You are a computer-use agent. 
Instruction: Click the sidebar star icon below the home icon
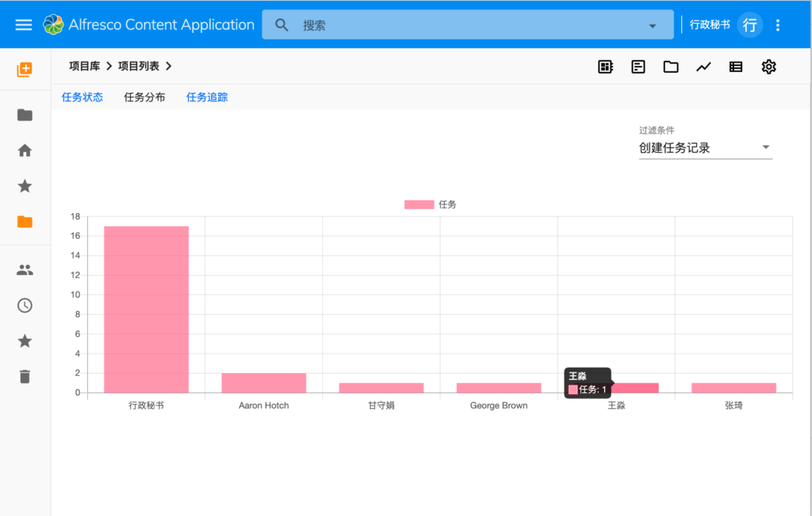(25, 185)
